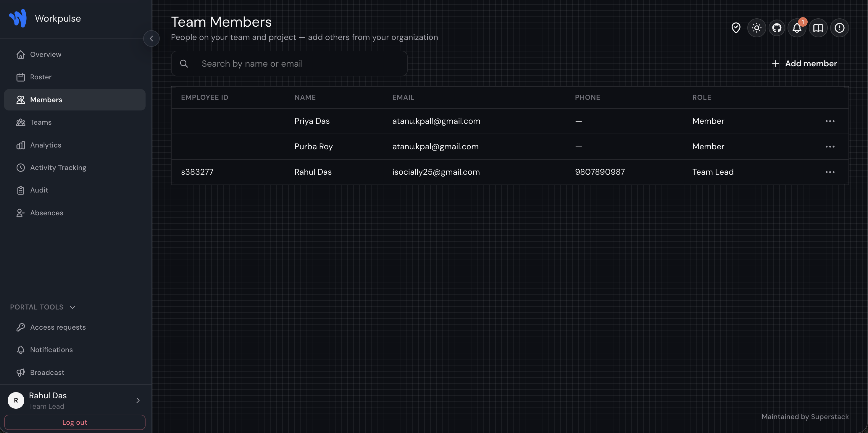The width and height of the screenshot is (868, 433).
Task: Open the GitHub link icon
Action: [x=777, y=28]
